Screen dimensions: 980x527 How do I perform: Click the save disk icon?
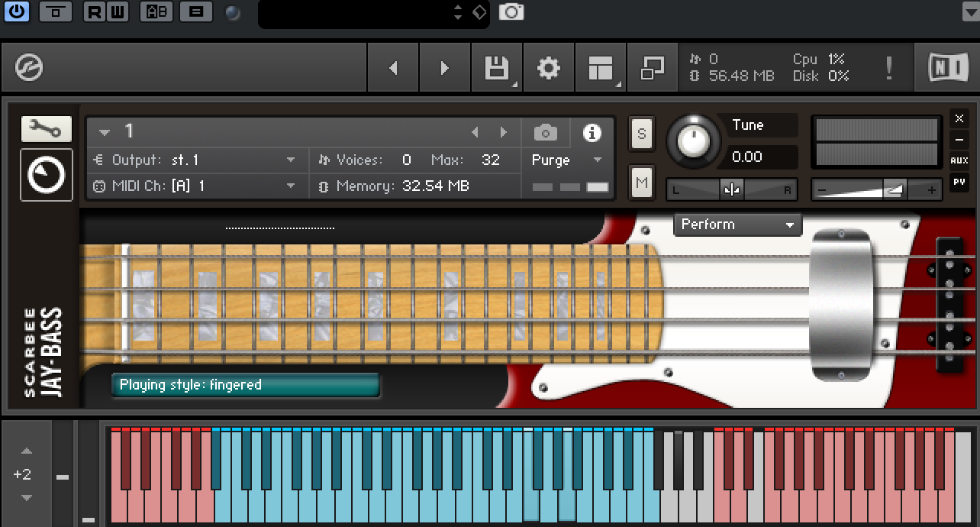[x=497, y=69]
